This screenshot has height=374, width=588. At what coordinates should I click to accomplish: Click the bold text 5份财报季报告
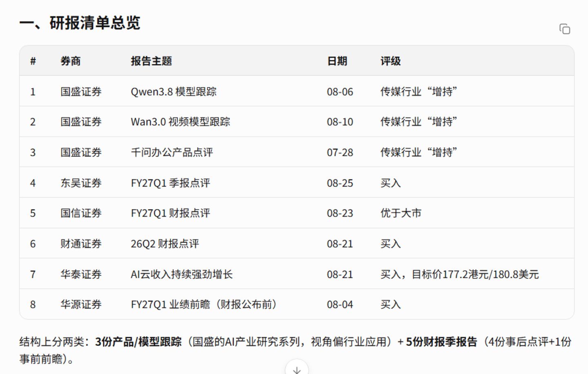click(x=441, y=342)
